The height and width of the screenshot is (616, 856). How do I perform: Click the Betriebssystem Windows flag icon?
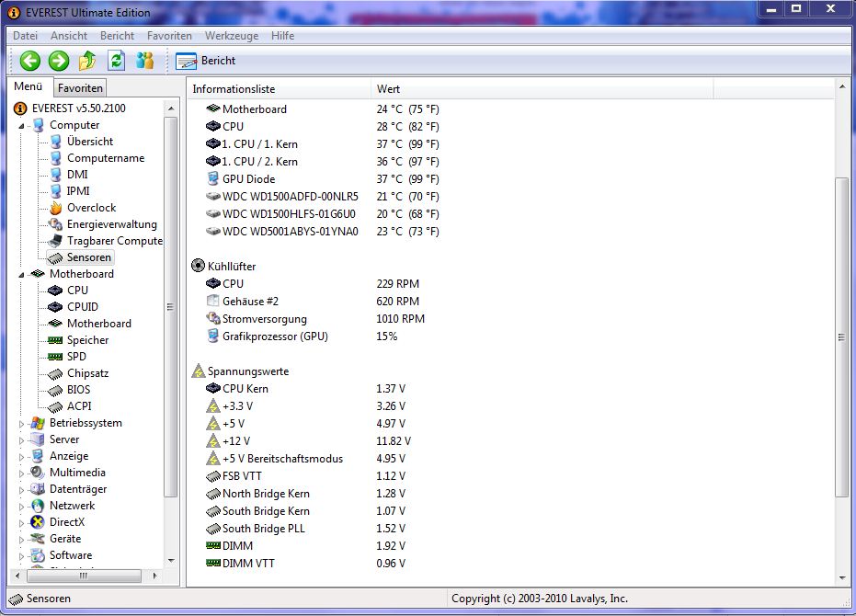(38, 423)
